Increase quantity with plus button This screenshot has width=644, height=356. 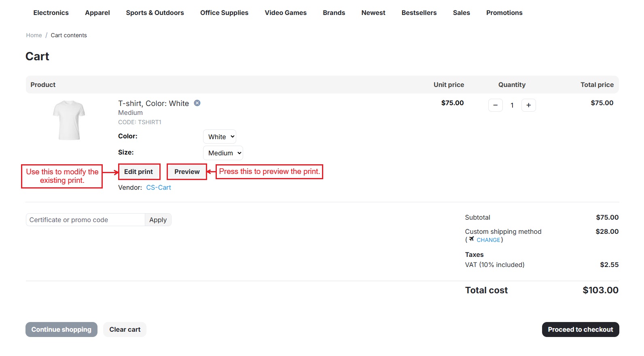[528, 105]
